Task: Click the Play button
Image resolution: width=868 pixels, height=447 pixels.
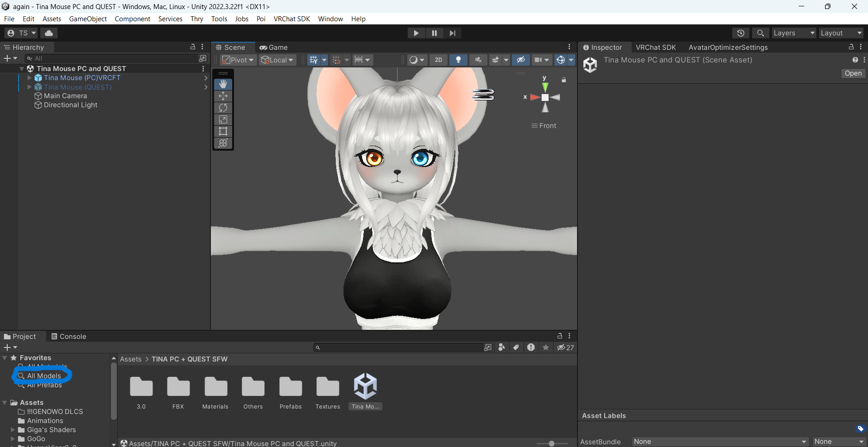Action: click(416, 33)
